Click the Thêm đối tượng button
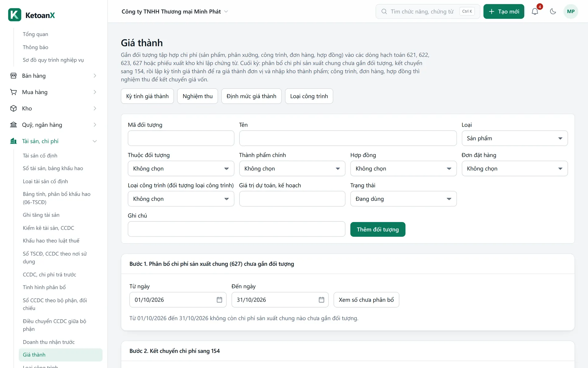Viewport: 588px width, 368px height. 378,229
